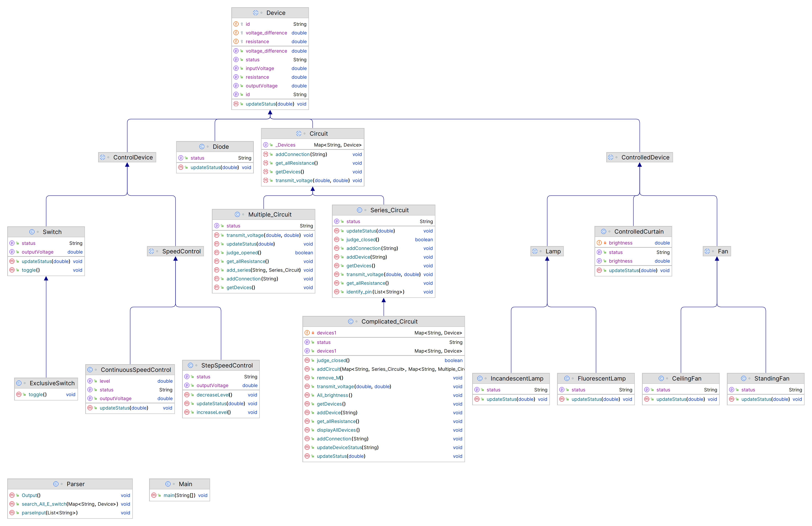Click the level property in ContinuousSpeedControl
The height and width of the screenshot is (526, 812).
pyautogui.click(x=105, y=381)
